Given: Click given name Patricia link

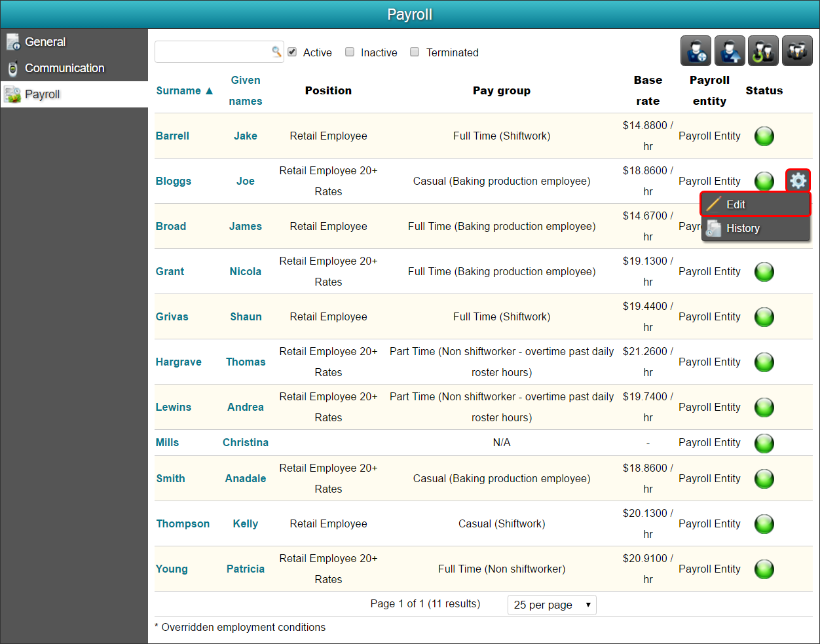Looking at the screenshot, I should click(246, 569).
